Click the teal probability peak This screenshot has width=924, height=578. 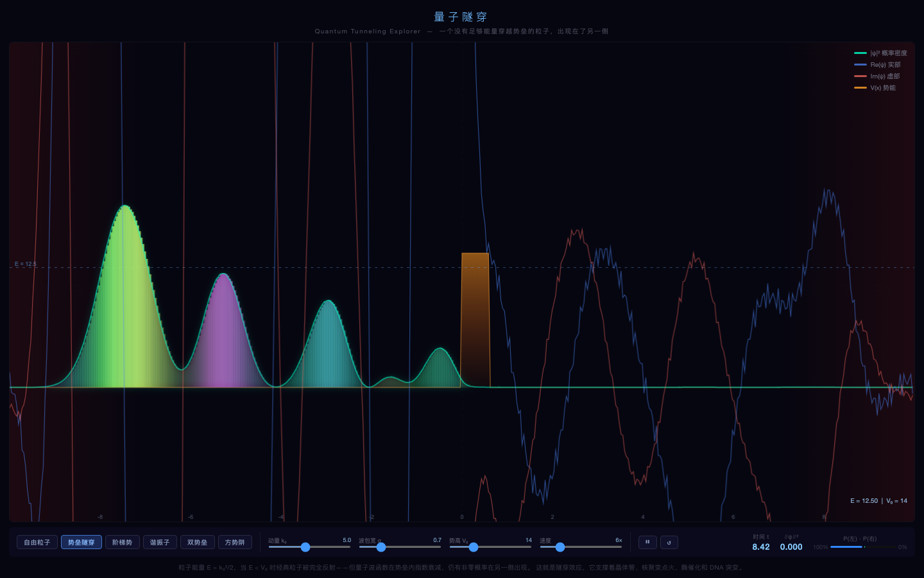(x=329, y=344)
